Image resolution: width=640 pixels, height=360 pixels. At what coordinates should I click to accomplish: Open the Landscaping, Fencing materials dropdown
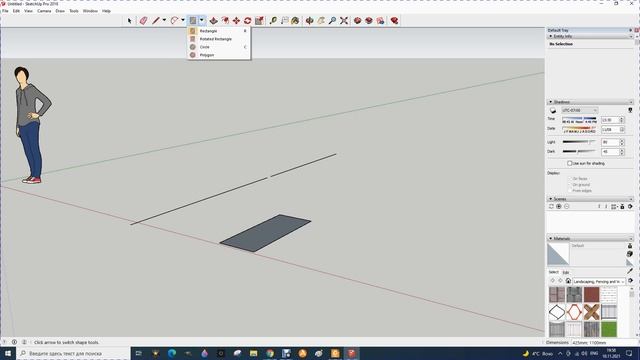click(x=599, y=282)
